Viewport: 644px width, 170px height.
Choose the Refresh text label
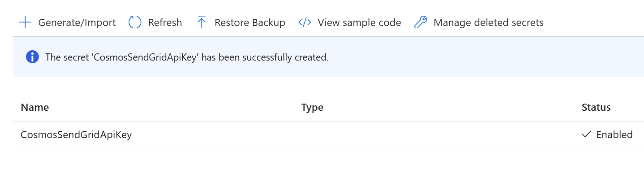tap(165, 22)
